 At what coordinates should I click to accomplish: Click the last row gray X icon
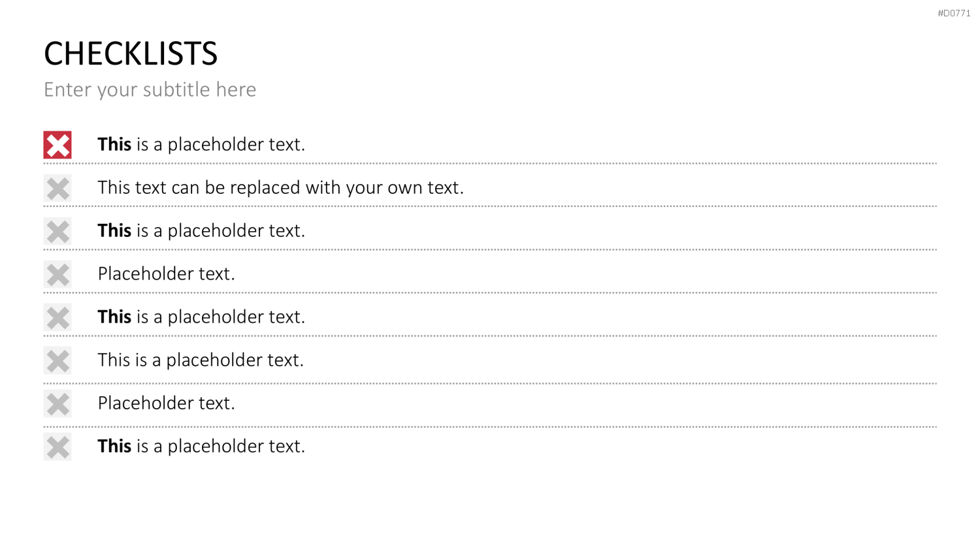point(57,447)
